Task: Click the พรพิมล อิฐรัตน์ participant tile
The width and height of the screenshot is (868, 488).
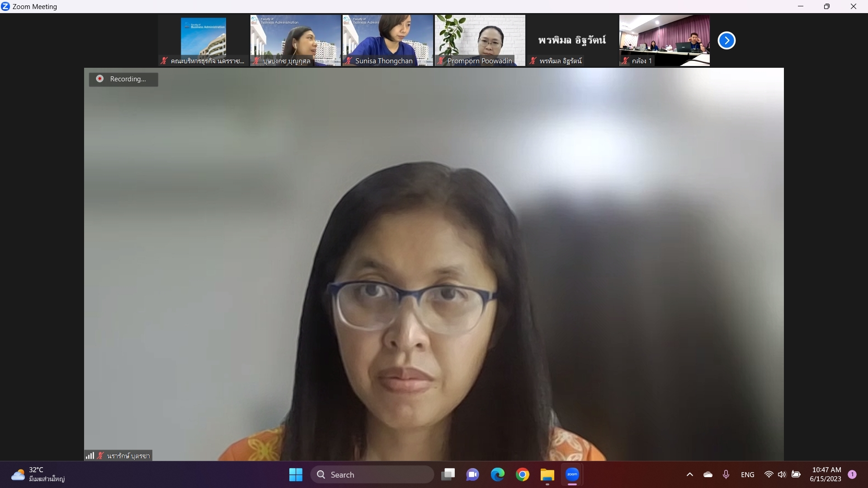Action: [572, 41]
